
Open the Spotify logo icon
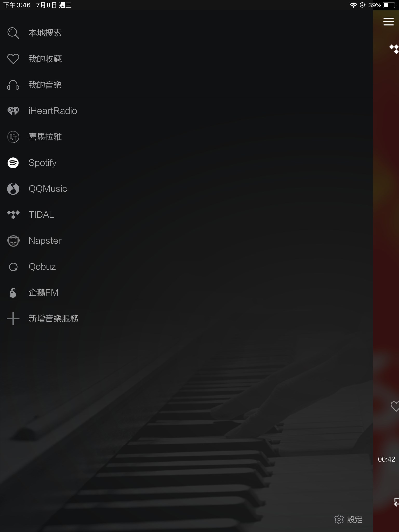pos(13,163)
